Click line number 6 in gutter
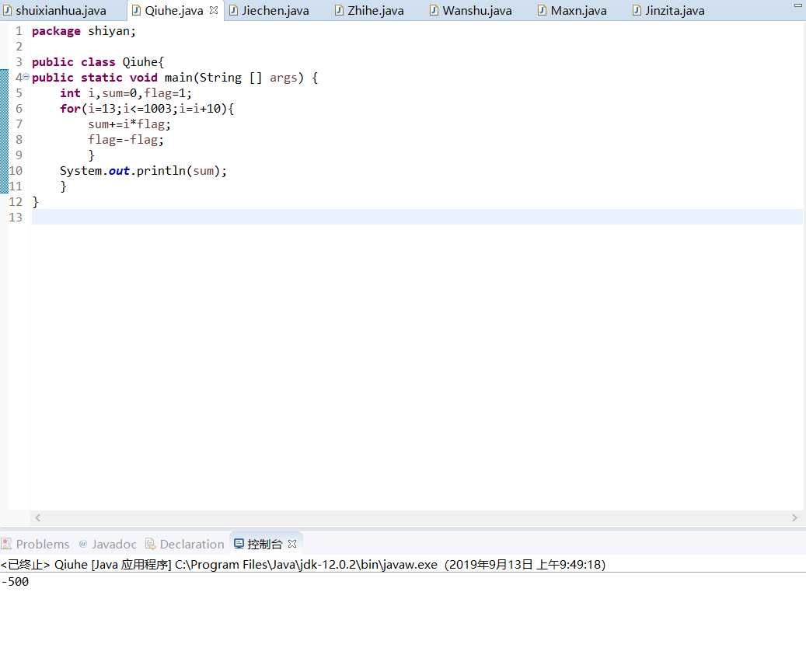 (19, 109)
